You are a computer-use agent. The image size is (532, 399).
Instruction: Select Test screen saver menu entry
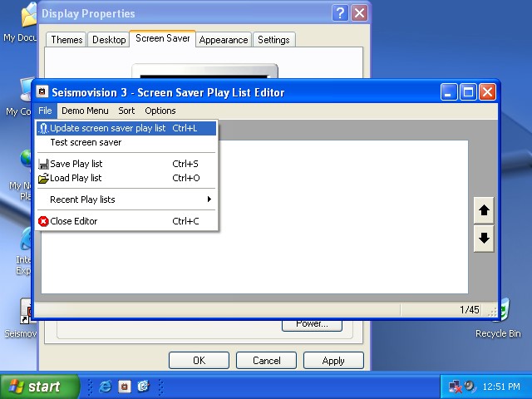(x=86, y=142)
